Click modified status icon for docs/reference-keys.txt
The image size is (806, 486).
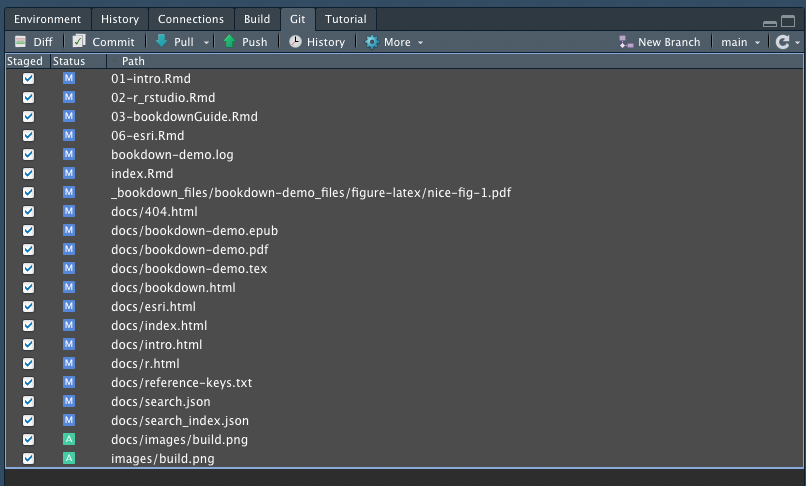(x=69, y=382)
